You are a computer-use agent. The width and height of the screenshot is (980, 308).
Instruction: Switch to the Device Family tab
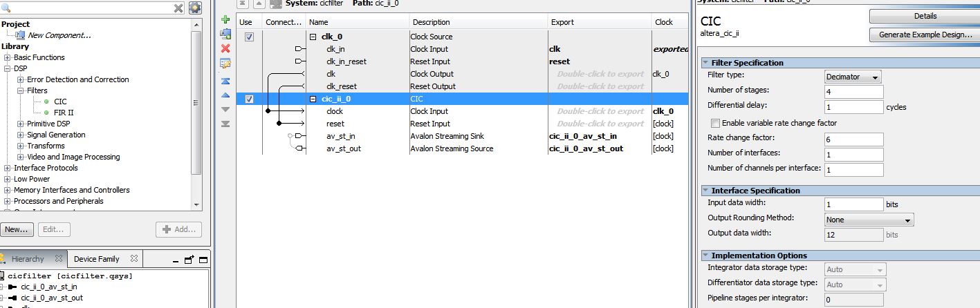(96, 259)
